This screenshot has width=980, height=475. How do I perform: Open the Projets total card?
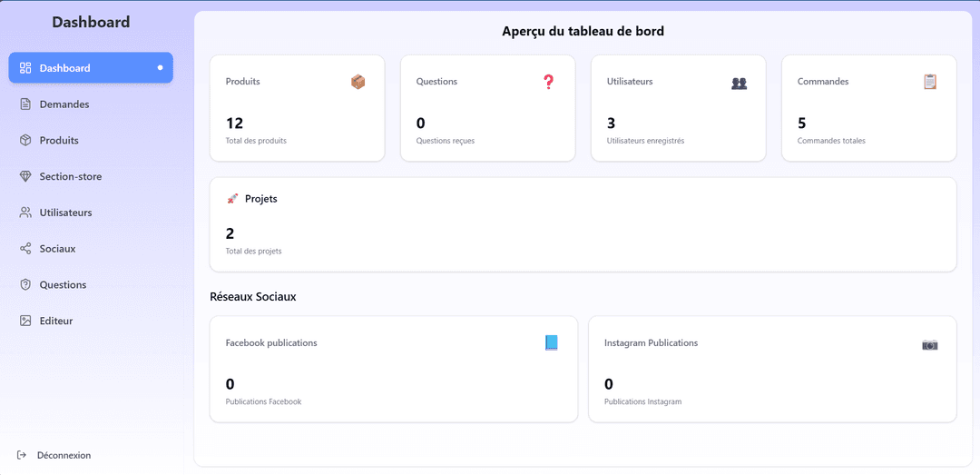583,224
